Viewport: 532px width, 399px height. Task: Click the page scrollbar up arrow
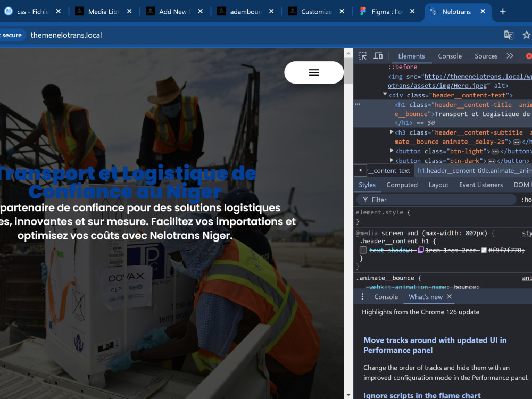pyautogui.click(x=348, y=53)
